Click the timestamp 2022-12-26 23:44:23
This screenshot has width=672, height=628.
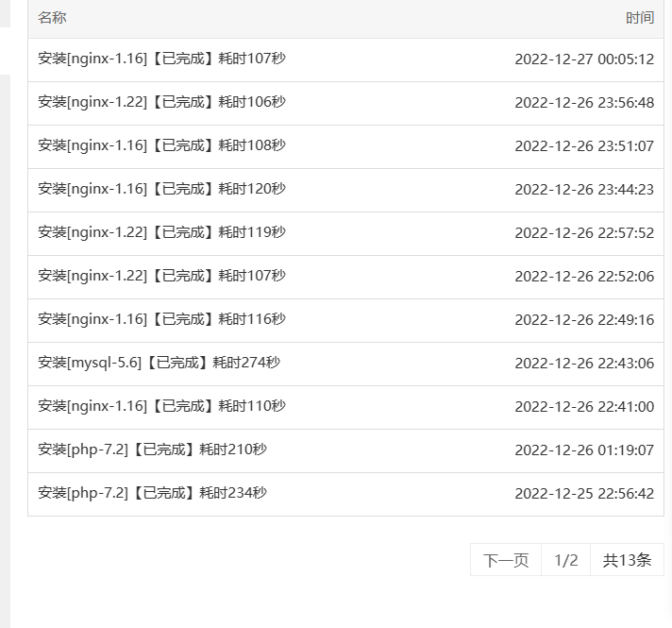(x=584, y=190)
